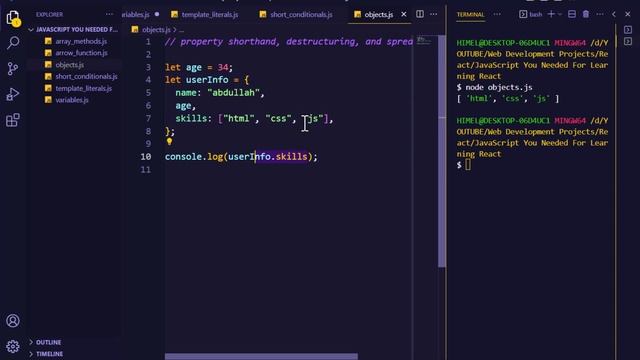Open the Explorer view in activity bar

[13, 18]
